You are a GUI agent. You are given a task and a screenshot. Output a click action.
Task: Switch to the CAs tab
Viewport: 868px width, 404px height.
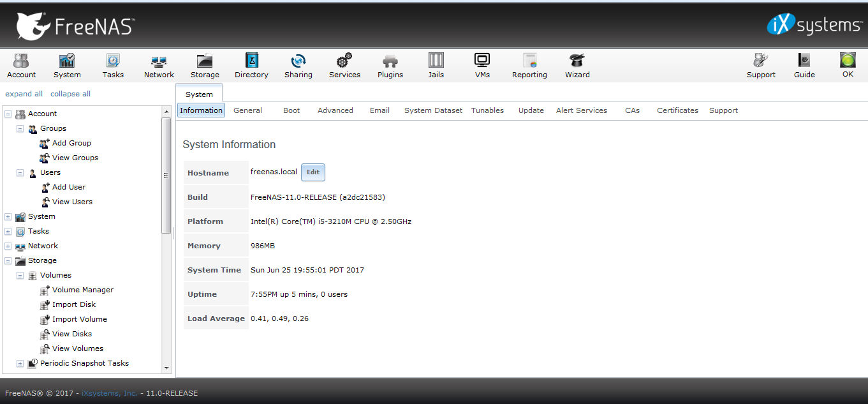(632, 110)
